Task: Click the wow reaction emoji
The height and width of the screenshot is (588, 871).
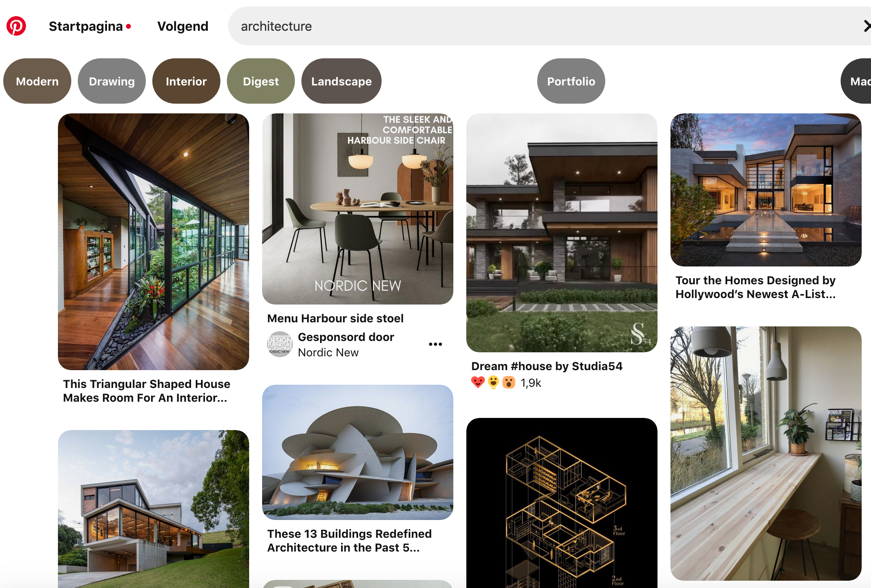Action: [509, 382]
